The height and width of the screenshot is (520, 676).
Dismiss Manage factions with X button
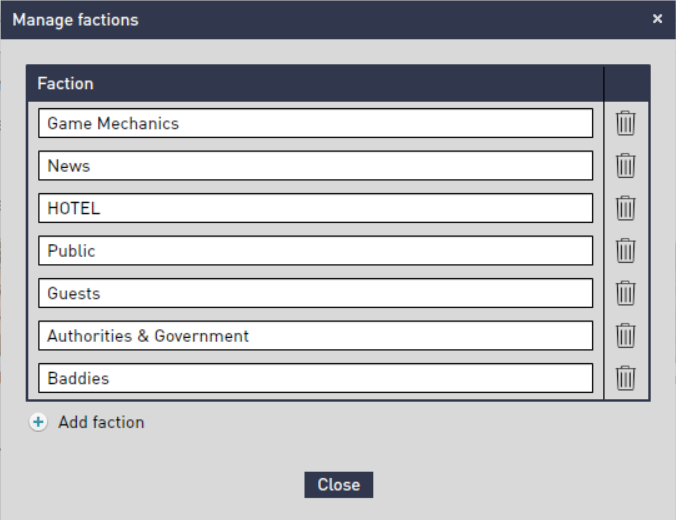pos(657,19)
